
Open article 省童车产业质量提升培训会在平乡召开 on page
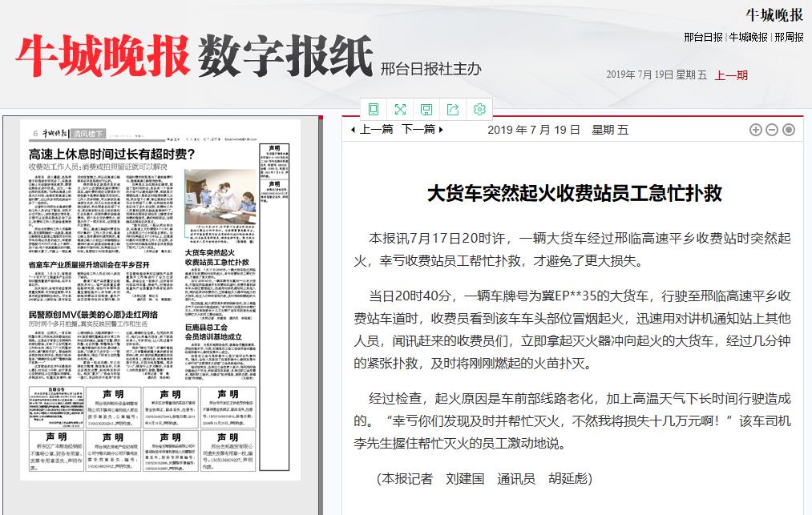click(x=88, y=264)
